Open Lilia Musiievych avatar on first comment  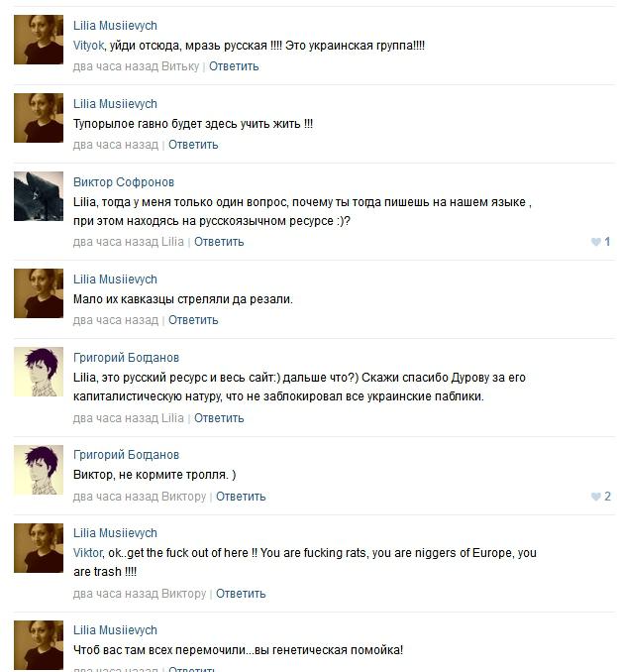pos(39,40)
